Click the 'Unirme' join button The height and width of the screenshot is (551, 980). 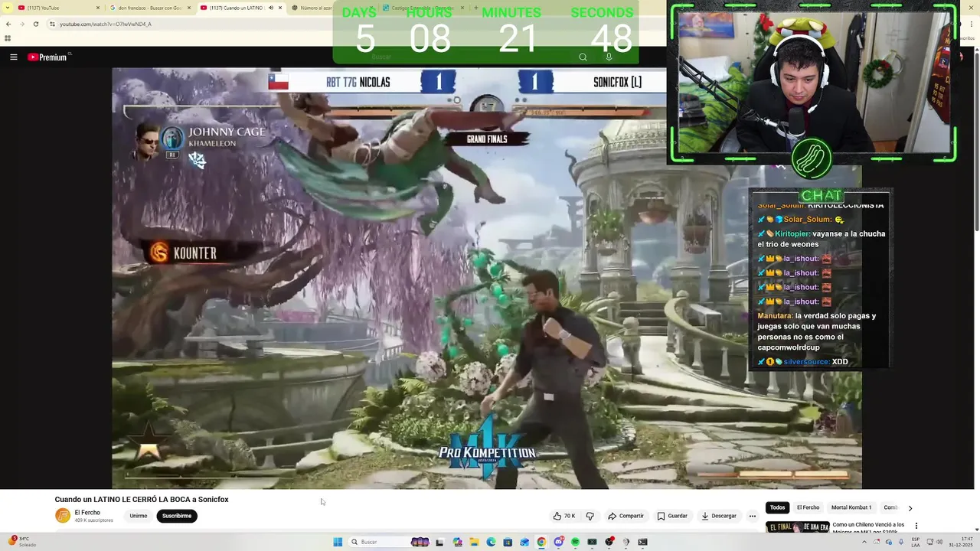coord(139,516)
